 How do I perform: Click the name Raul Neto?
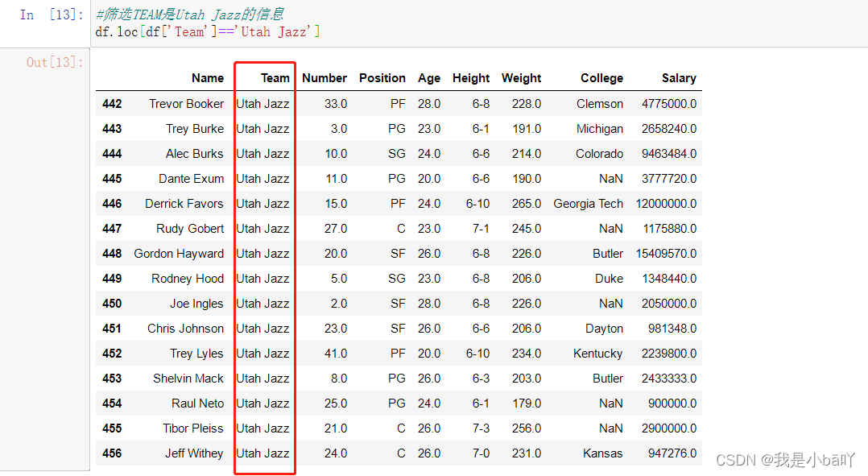click(197, 403)
